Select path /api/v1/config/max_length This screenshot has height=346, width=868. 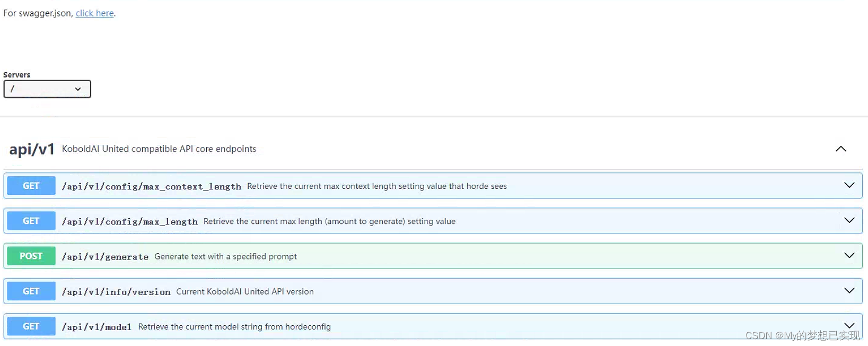130,221
